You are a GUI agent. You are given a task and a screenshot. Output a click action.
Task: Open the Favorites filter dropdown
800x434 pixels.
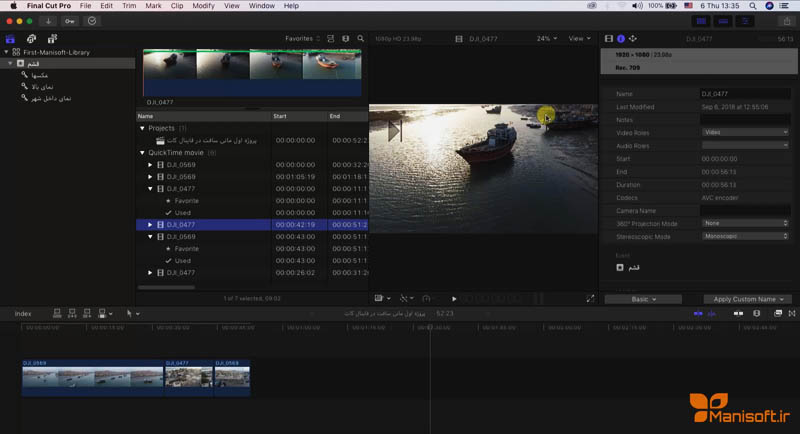303,39
